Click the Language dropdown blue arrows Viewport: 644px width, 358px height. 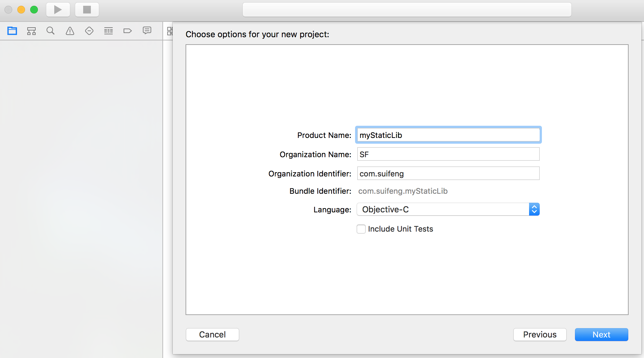534,209
